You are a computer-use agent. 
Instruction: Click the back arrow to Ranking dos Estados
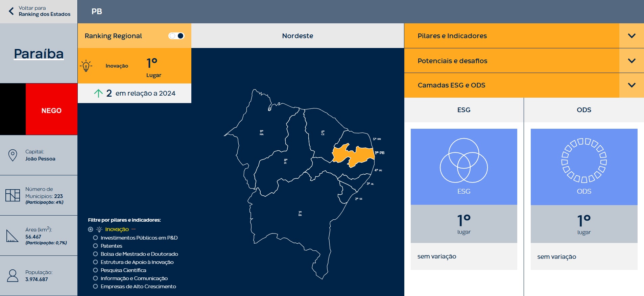[x=11, y=11]
